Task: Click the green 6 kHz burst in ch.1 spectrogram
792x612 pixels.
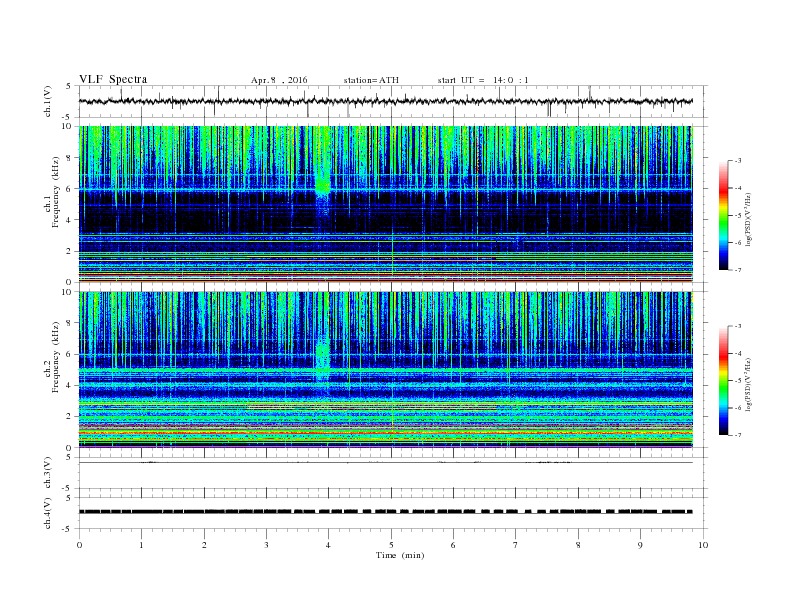Action: (x=322, y=185)
